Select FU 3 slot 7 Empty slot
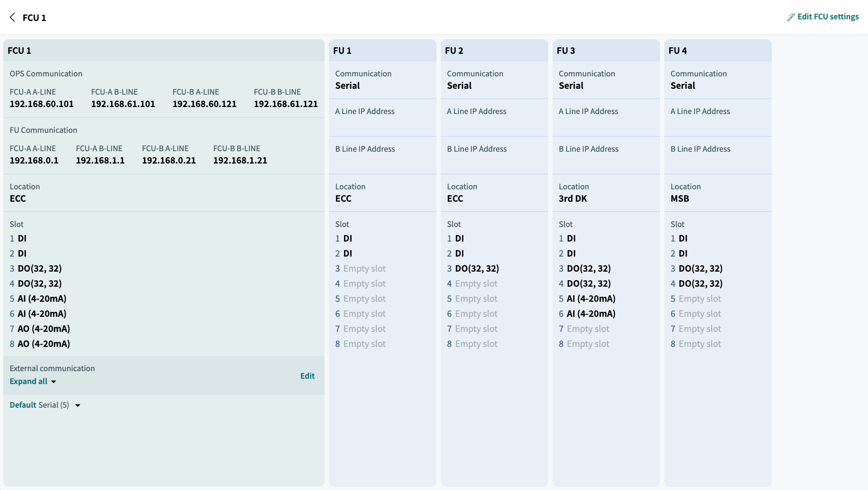Screen dimensions: 868x490 click(584, 329)
